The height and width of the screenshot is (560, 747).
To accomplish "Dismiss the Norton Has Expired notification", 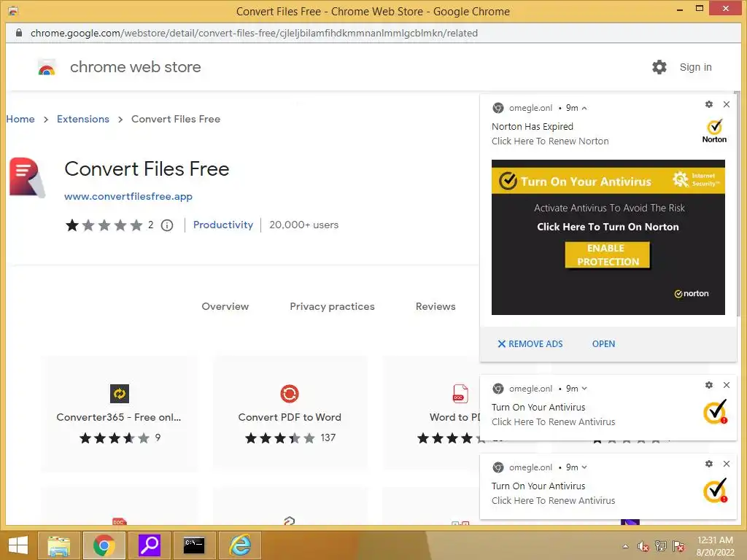I will coord(727,104).
